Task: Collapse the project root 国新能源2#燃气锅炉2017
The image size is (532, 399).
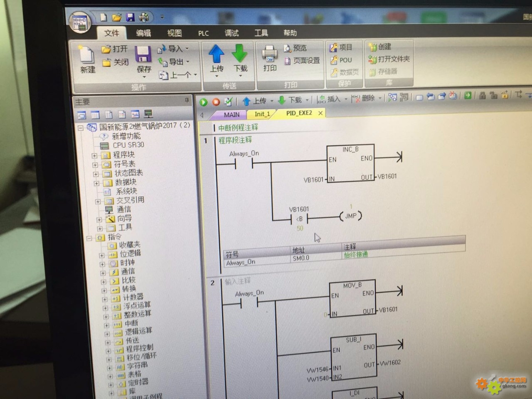Action: 81,128
